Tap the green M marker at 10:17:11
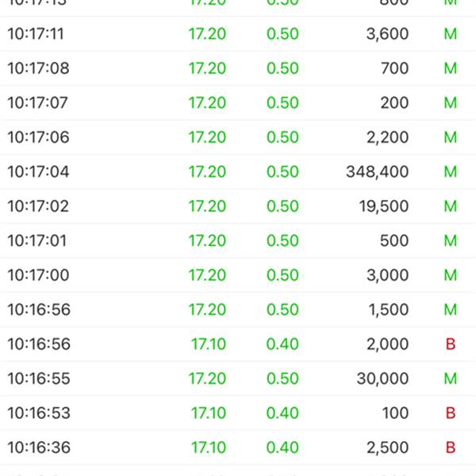The height and width of the screenshot is (476, 476). coord(451,33)
